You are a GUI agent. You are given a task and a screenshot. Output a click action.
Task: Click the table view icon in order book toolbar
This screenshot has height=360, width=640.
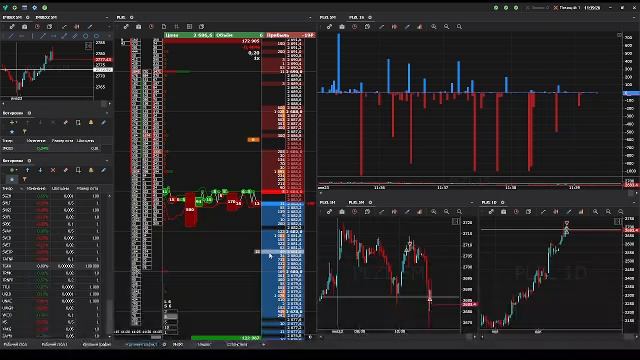coord(189,27)
